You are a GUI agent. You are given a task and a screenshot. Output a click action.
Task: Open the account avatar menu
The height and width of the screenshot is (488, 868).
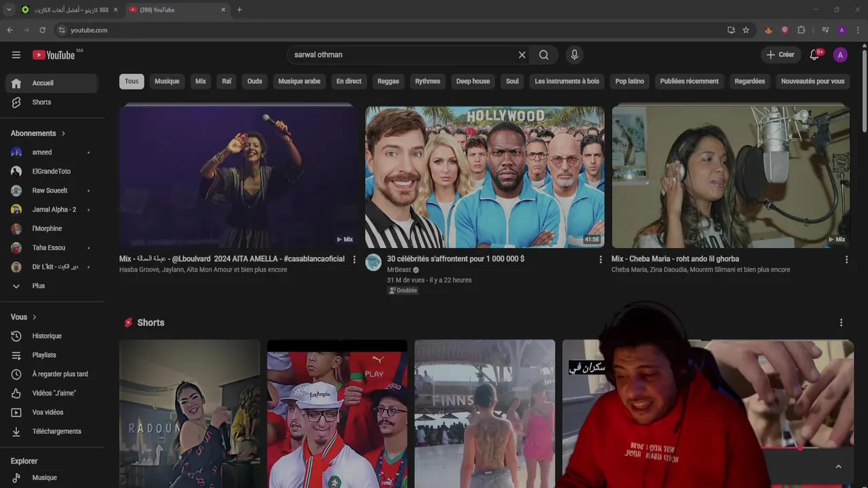point(840,55)
